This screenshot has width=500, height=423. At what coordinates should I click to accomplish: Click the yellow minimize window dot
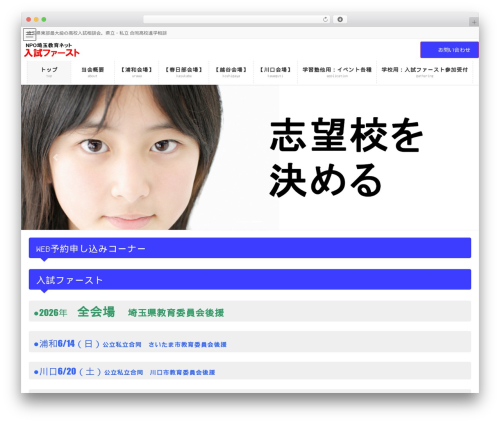pyautogui.click(x=36, y=20)
